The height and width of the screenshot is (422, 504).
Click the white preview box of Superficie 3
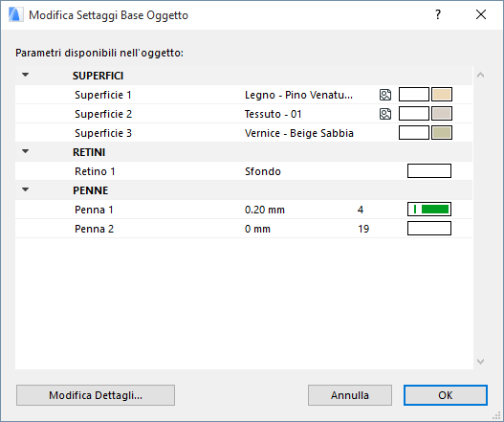click(414, 132)
